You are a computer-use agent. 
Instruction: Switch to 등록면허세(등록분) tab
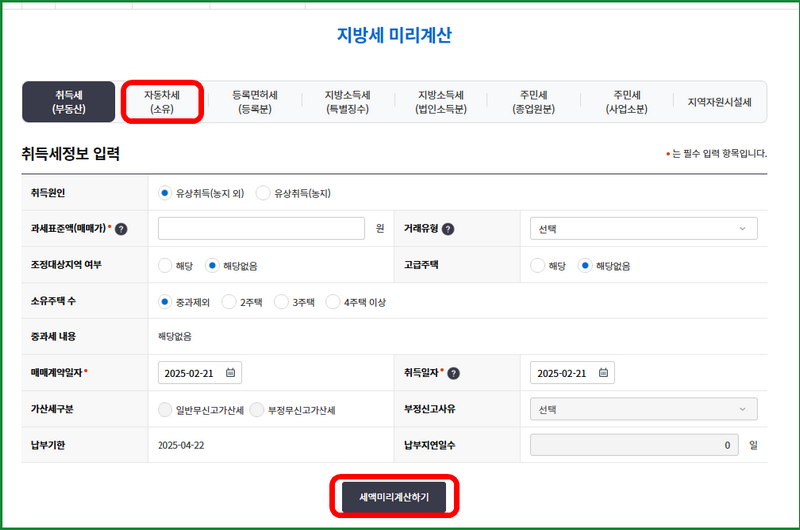click(255, 102)
